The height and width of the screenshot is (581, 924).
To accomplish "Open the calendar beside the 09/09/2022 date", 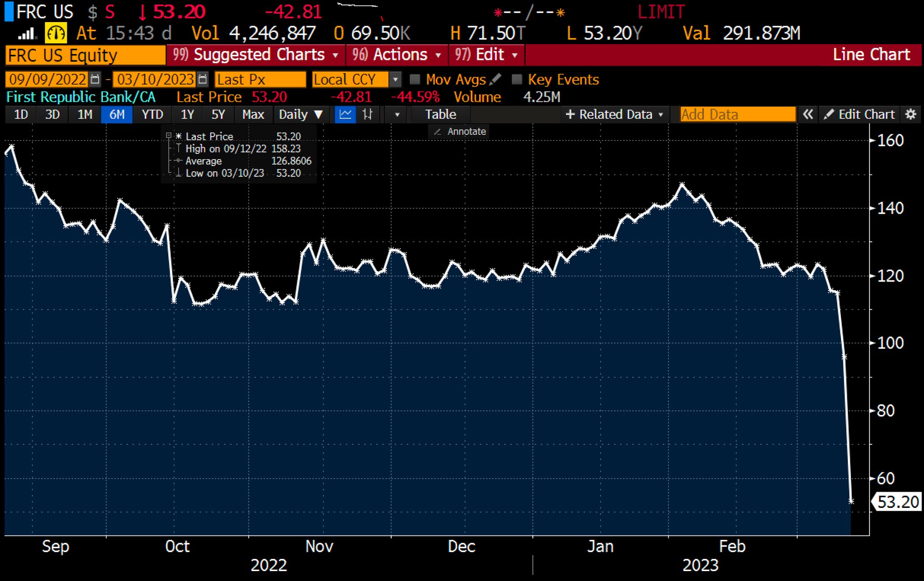I will click(94, 79).
